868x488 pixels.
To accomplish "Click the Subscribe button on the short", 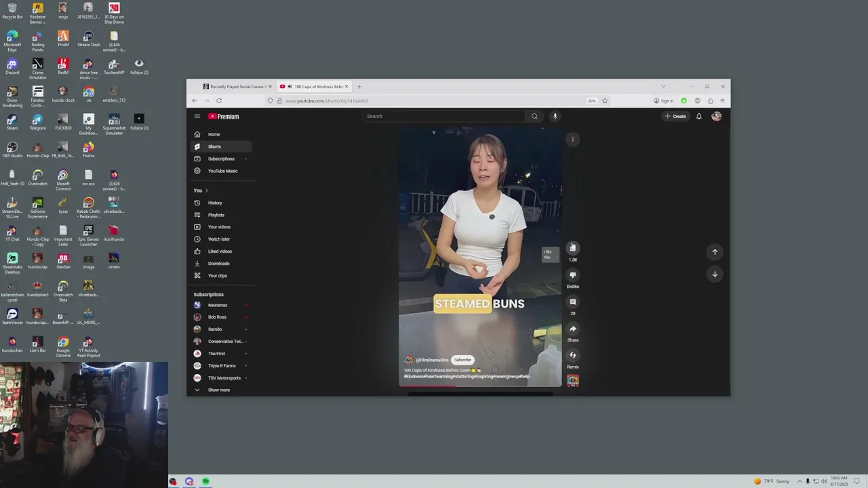I will [462, 360].
